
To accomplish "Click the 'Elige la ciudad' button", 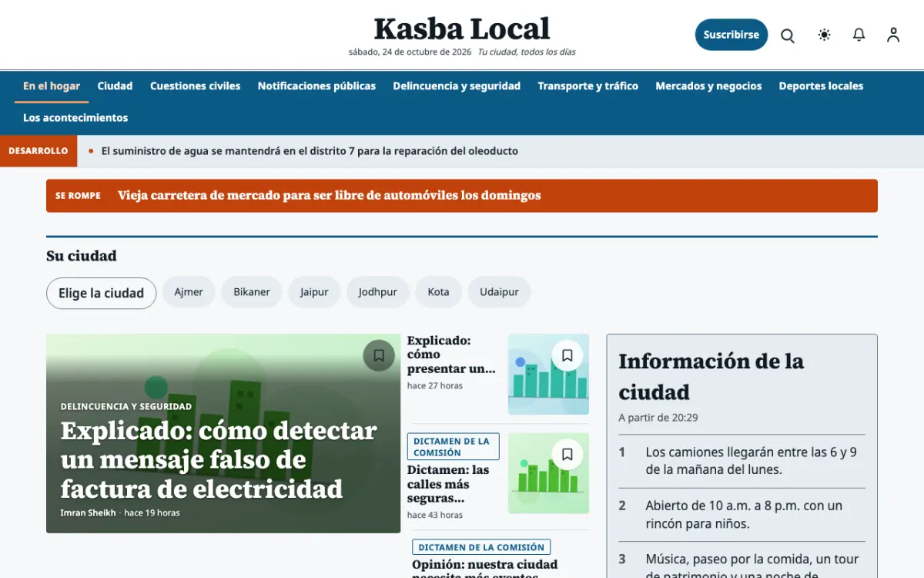I will point(102,293).
